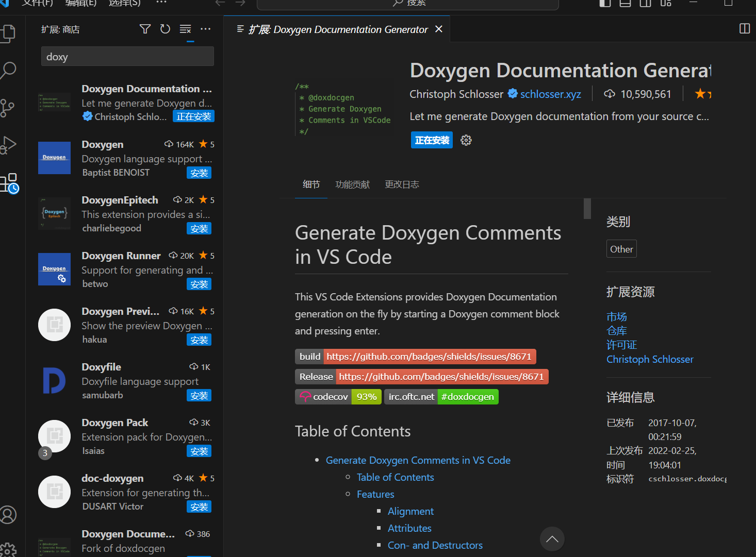Open the 仓库 repository link
This screenshot has height=557, width=756.
(x=617, y=330)
